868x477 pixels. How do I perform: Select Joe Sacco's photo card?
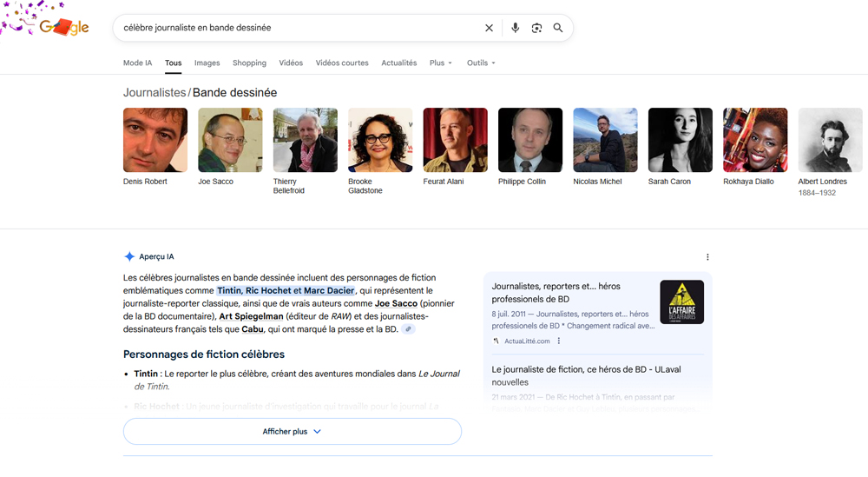tap(230, 140)
